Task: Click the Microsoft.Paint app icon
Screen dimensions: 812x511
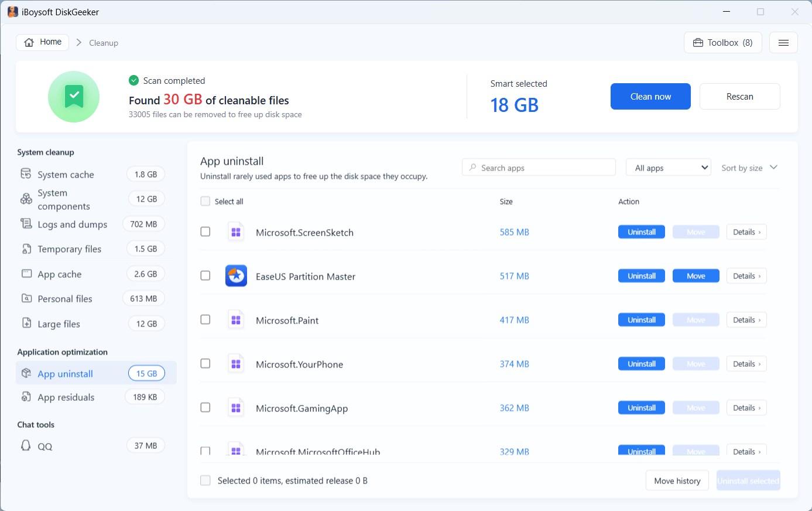Action: pyautogui.click(x=236, y=320)
